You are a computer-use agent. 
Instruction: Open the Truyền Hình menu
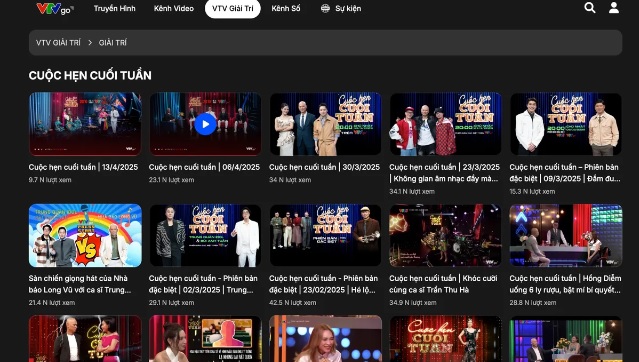(115, 8)
